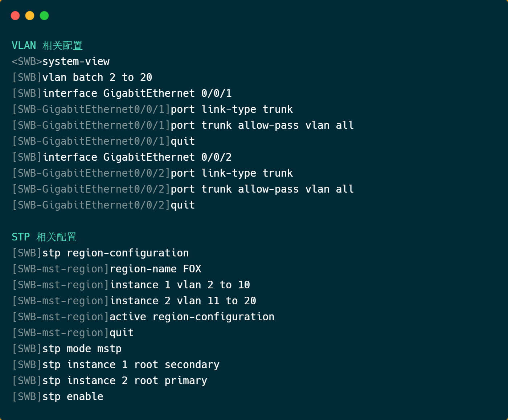This screenshot has width=508, height=420.
Task: Click the 'instance 1 vlan 2 to 10' line
Action: [x=131, y=285]
